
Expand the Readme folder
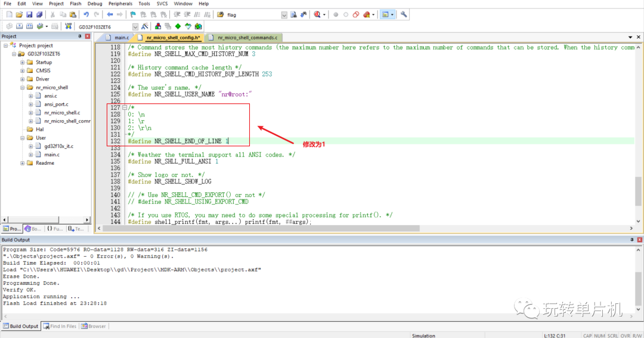22,163
